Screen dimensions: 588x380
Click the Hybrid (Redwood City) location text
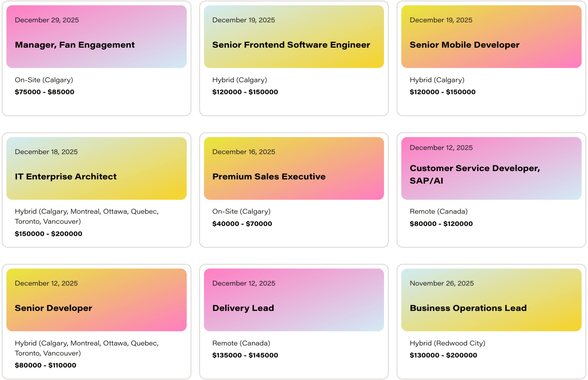[447, 343]
